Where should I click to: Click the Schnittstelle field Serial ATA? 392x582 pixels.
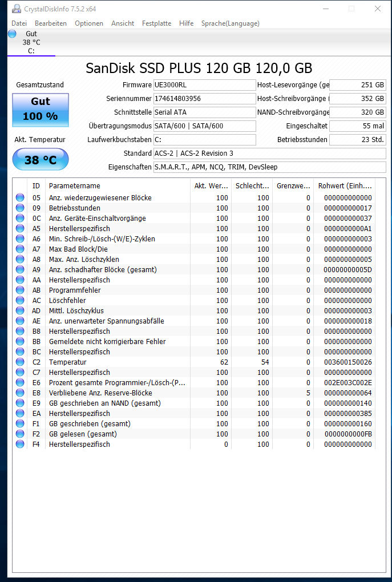(205, 112)
